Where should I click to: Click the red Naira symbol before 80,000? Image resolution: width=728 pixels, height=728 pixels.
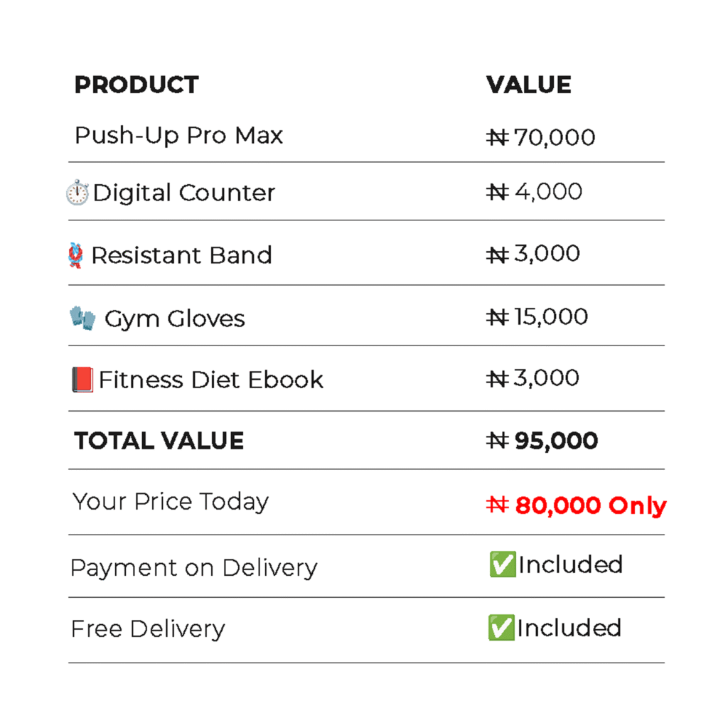coord(498,505)
